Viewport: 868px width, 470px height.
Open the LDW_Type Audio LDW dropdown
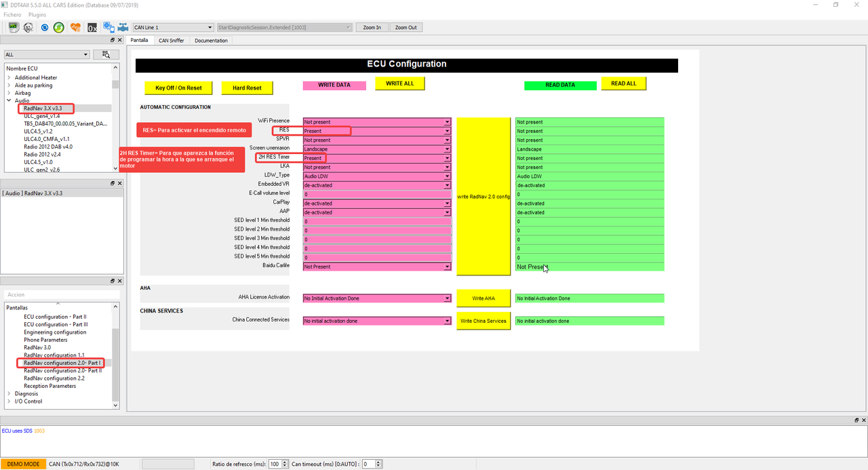pyautogui.click(x=377, y=176)
